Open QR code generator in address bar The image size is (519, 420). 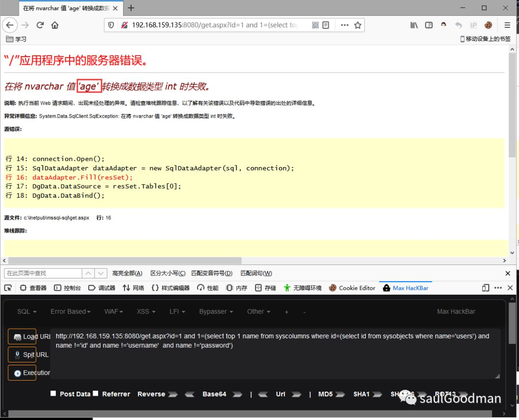point(315,25)
